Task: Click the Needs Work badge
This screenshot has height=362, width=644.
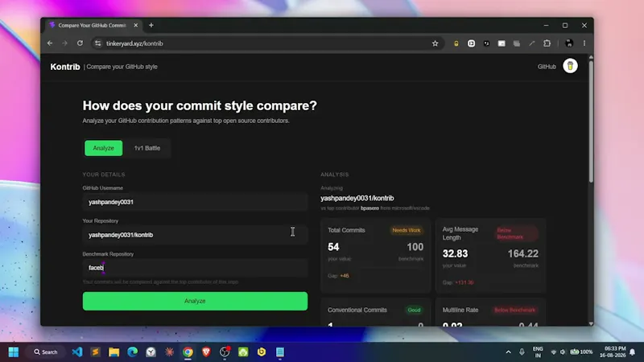Action: (x=407, y=230)
